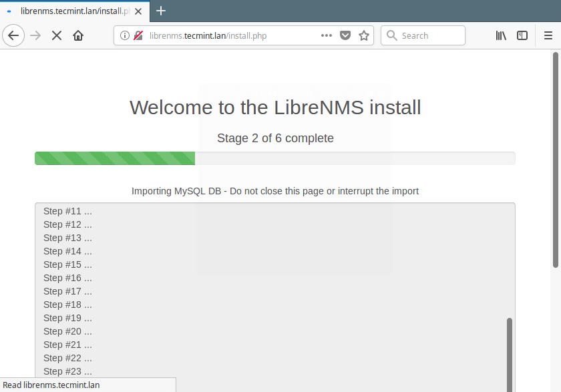Image resolution: width=561 pixels, height=392 pixels.
Task: Click the page vertical scrollbar
Action: [555, 160]
